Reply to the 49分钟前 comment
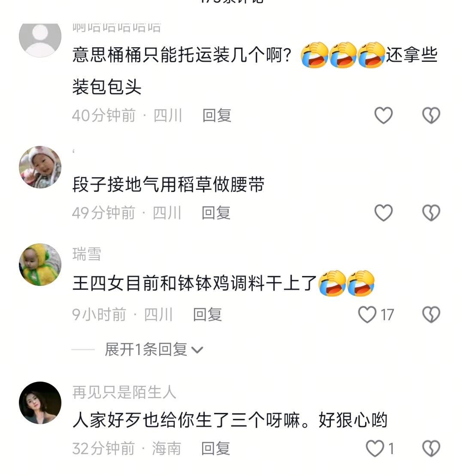 (216, 212)
